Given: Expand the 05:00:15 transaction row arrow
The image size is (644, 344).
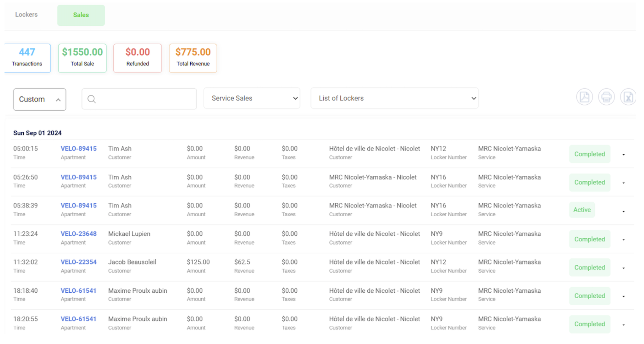Looking at the screenshot, I should tap(624, 155).
